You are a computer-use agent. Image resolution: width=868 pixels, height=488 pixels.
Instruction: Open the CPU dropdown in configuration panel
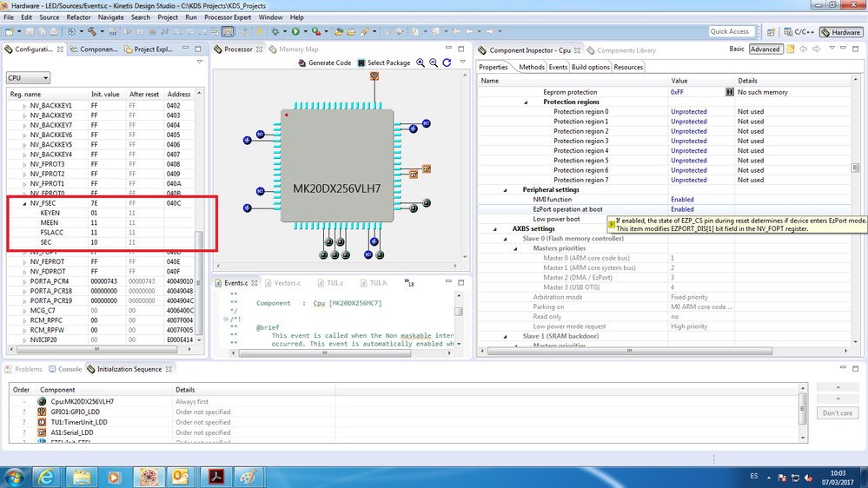[x=29, y=78]
